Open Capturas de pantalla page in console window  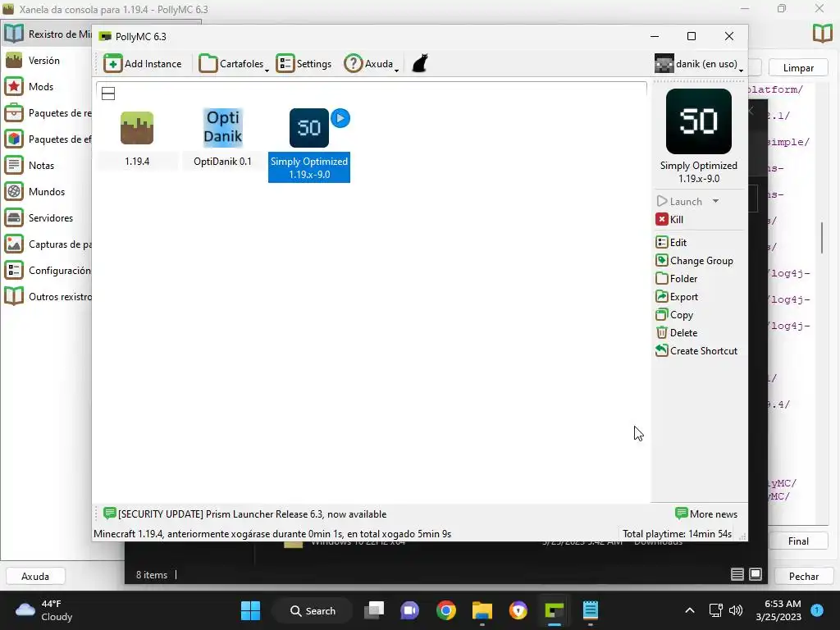pyautogui.click(x=47, y=244)
